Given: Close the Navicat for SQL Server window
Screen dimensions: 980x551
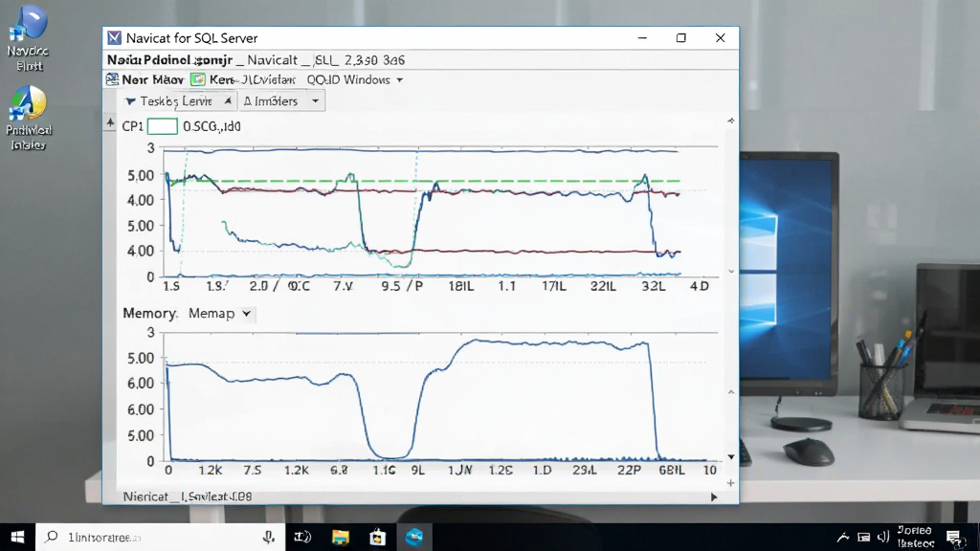Looking at the screenshot, I should click(720, 38).
